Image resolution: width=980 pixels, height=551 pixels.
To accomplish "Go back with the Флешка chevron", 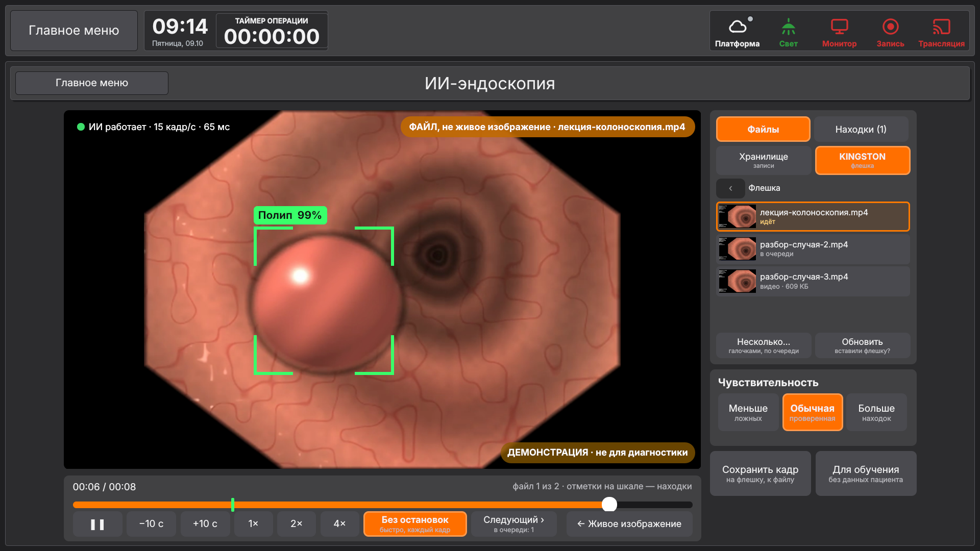I will pyautogui.click(x=730, y=188).
